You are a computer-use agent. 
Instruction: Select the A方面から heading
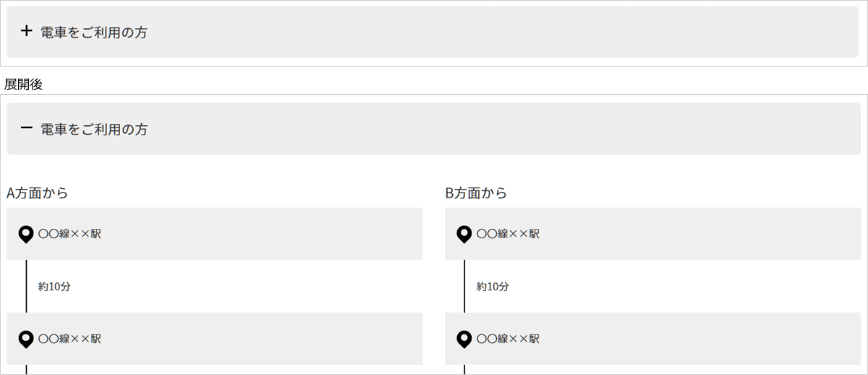pyautogui.click(x=38, y=193)
